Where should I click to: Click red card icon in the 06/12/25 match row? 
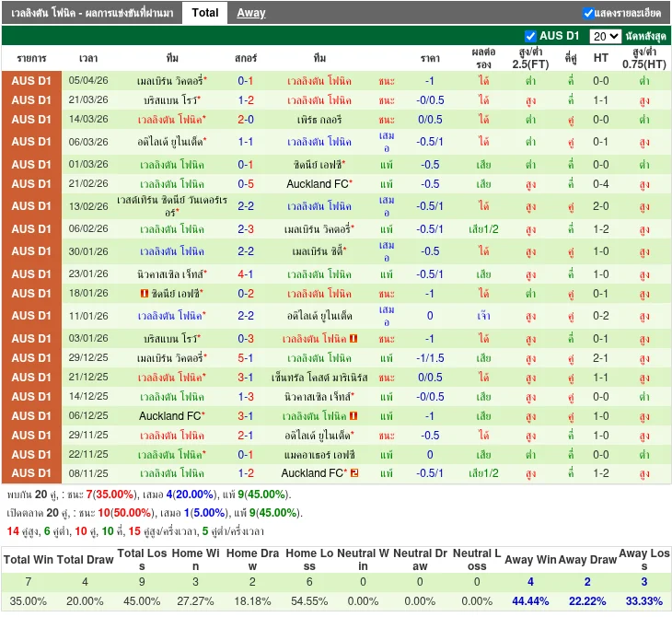[x=353, y=416]
